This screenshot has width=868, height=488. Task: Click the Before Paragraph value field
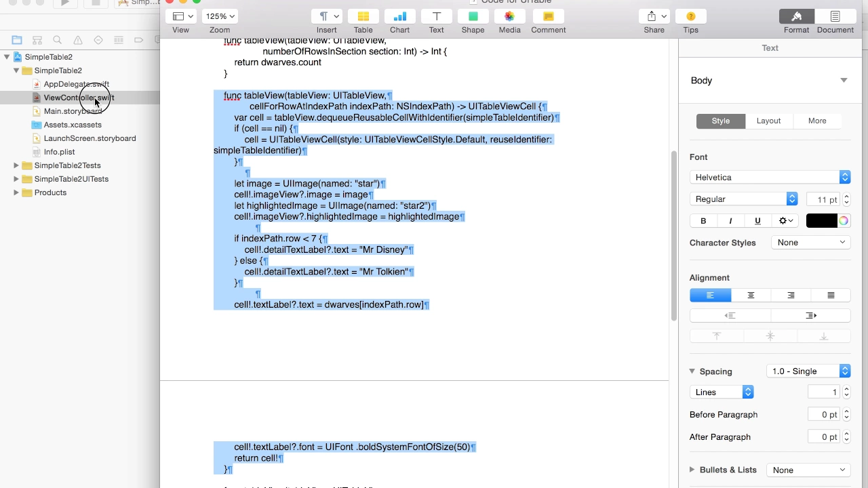823,415
